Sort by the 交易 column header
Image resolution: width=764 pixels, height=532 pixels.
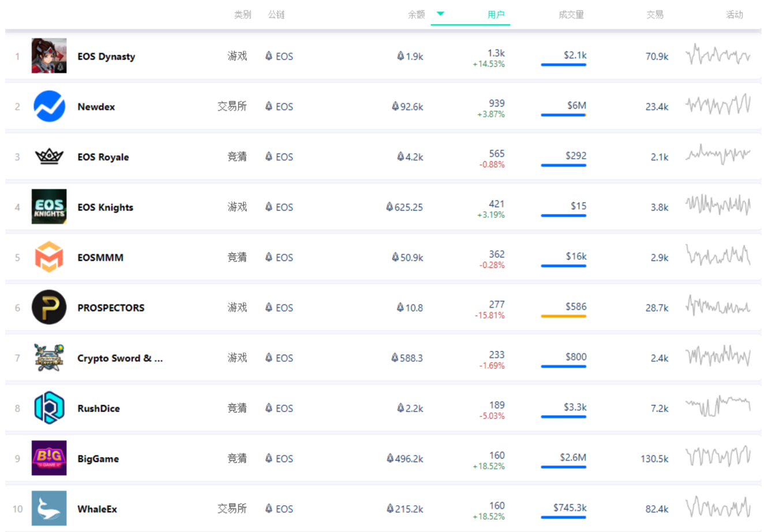[x=654, y=14]
